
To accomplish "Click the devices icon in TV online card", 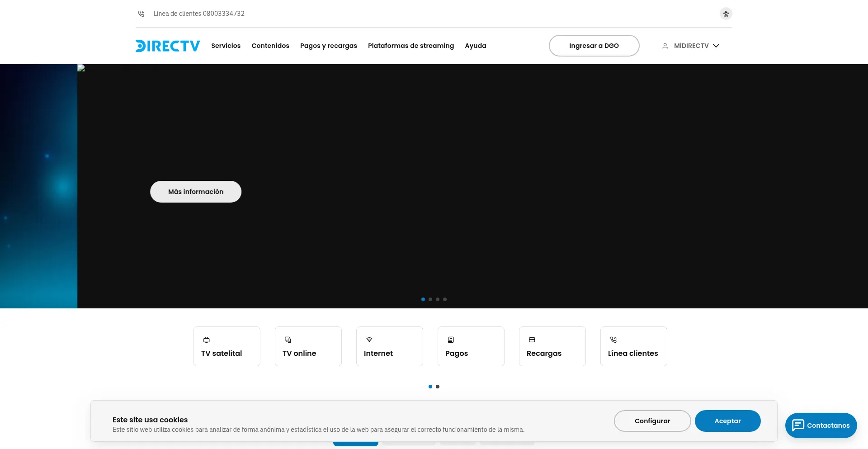I will pos(288,340).
